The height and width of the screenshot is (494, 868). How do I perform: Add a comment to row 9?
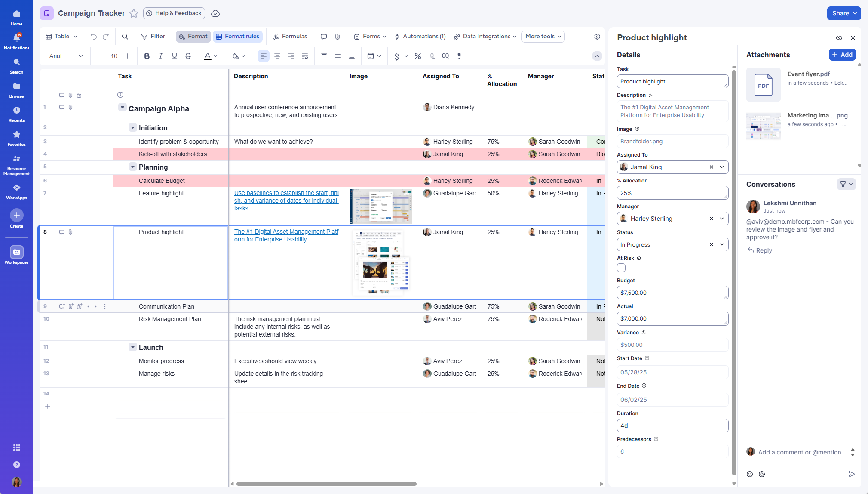click(61, 306)
